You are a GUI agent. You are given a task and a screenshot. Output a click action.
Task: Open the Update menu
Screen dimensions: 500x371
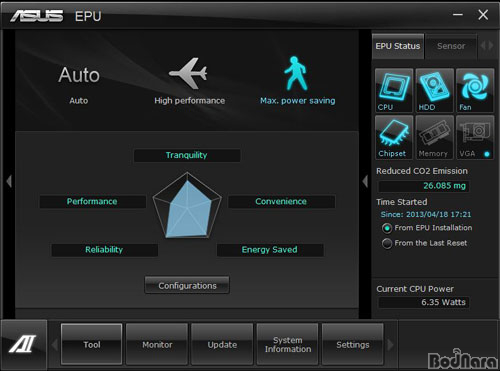pyautogui.click(x=222, y=344)
